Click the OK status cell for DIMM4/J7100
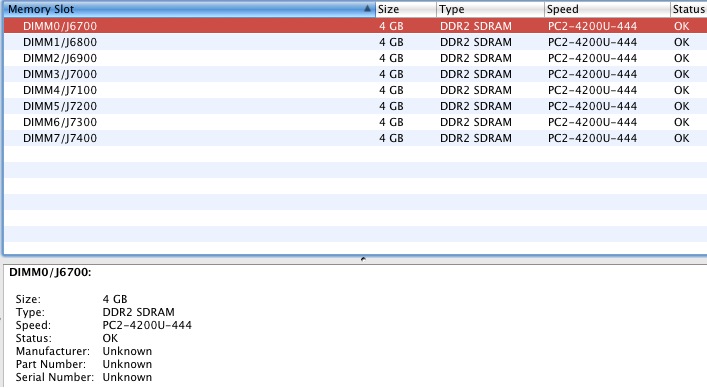This screenshot has height=388, width=707. pos(681,90)
